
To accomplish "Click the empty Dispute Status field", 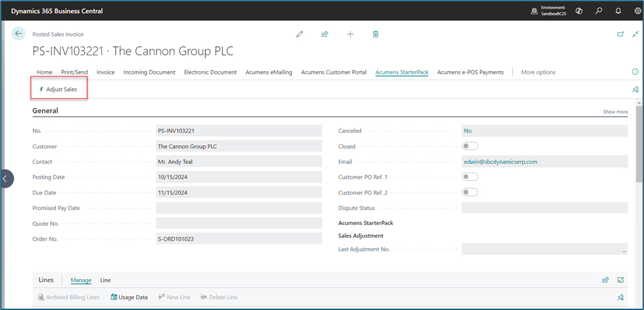I will pos(545,207).
